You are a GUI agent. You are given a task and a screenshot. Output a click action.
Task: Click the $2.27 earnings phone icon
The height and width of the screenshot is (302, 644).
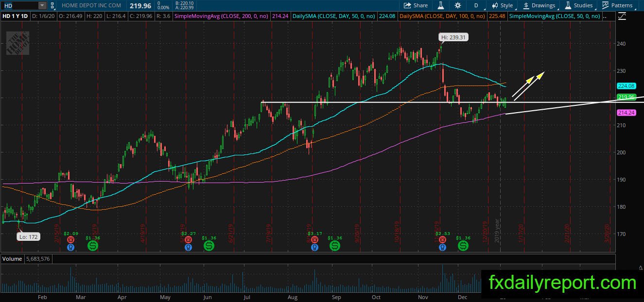(x=188, y=239)
